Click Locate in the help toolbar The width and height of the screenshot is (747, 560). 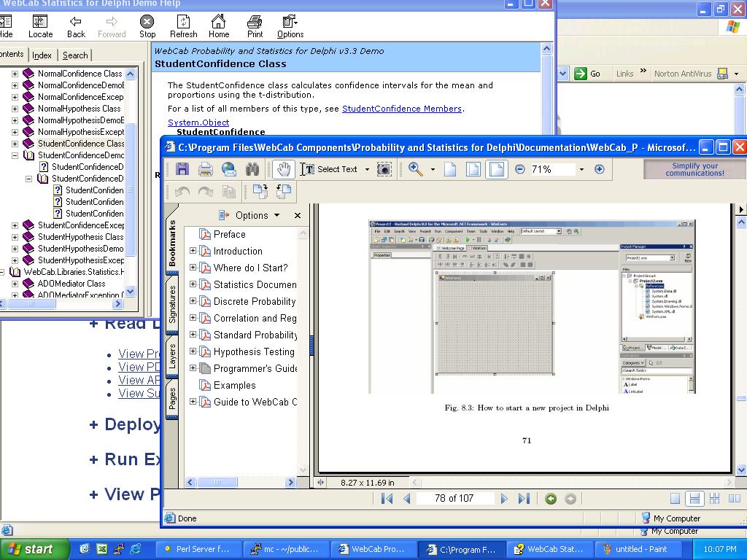(x=40, y=27)
